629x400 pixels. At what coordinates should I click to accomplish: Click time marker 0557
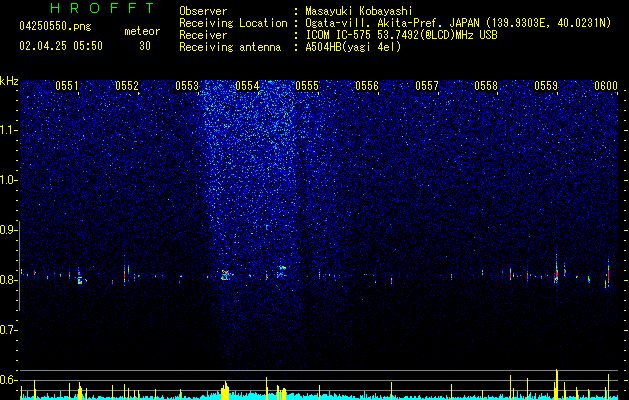pos(427,85)
